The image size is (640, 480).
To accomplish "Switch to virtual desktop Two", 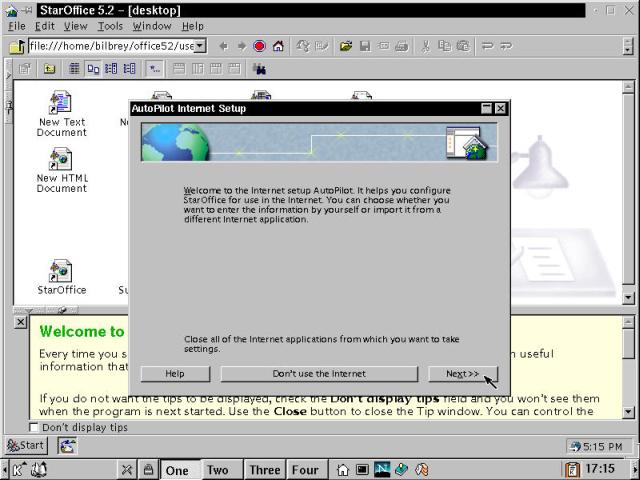I will pos(217,469).
